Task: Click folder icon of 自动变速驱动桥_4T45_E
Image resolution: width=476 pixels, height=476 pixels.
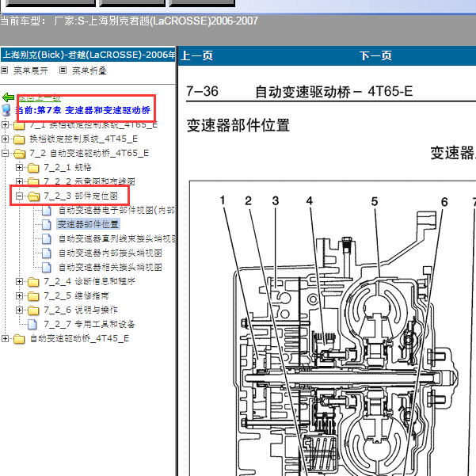Action: [19, 339]
